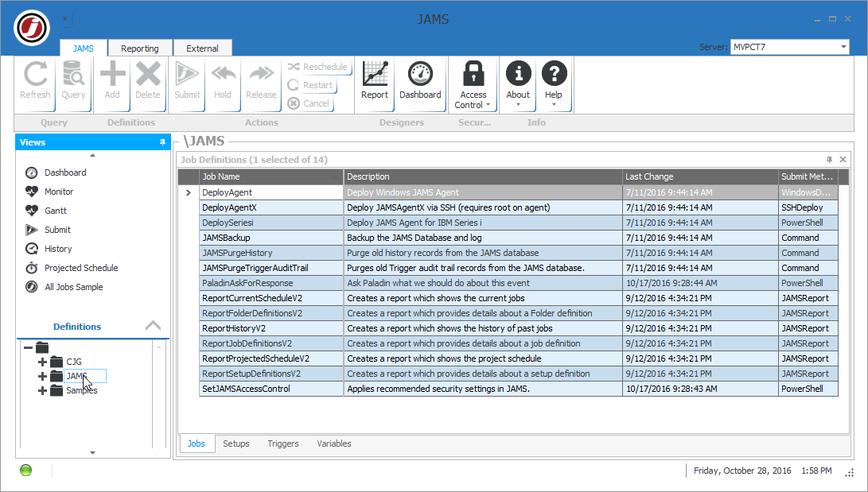868x492 pixels.
Task: Collapse the Definitions section
Action: pos(154,326)
